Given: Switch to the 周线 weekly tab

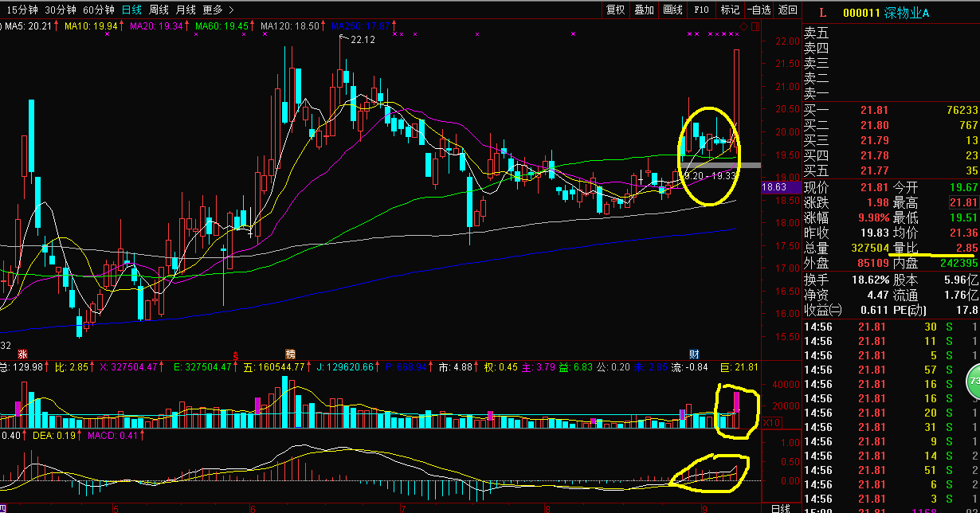Looking at the screenshot, I should (159, 10).
